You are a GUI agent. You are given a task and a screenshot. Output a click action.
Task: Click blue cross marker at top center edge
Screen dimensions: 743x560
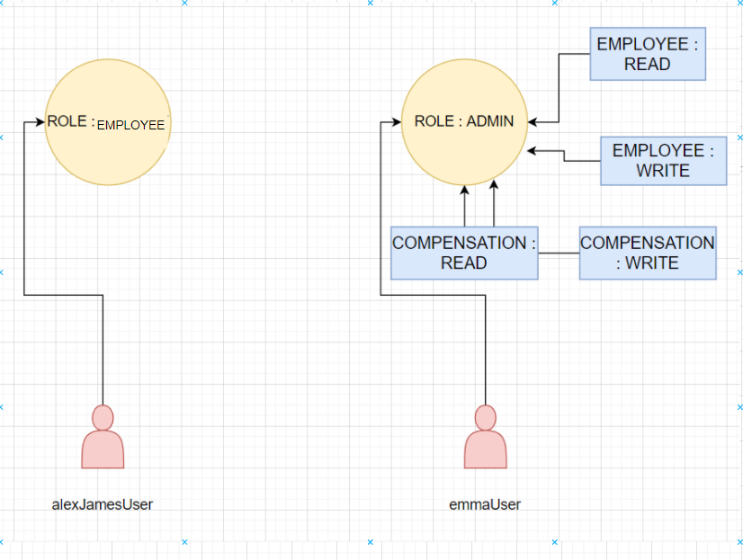click(x=370, y=3)
